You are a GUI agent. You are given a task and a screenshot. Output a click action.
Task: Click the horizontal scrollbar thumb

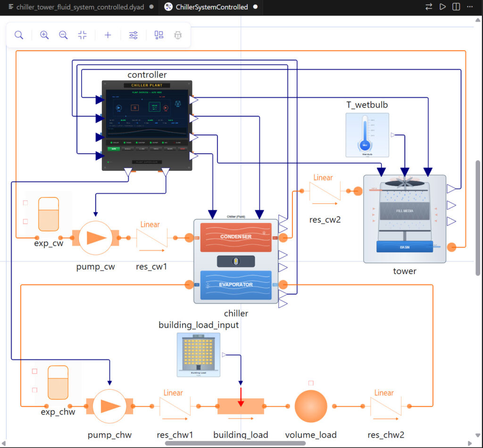(235, 443)
